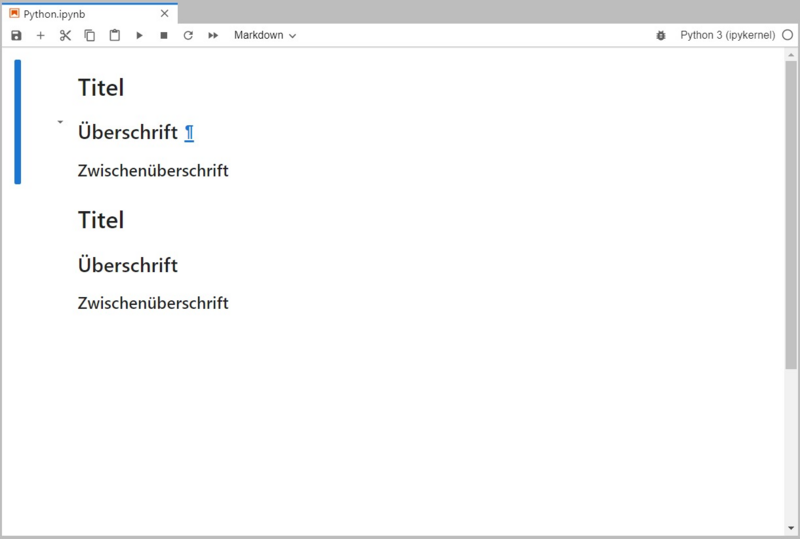Select the second Überschrift heading
The height and width of the screenshot is (539, 800).
coord(128,265)
